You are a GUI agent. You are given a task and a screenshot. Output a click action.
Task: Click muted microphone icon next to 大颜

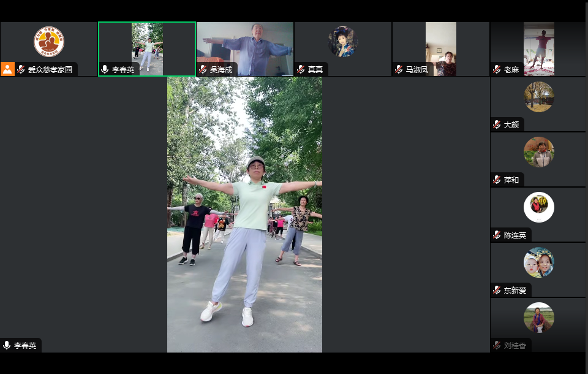tap(497, 124)
